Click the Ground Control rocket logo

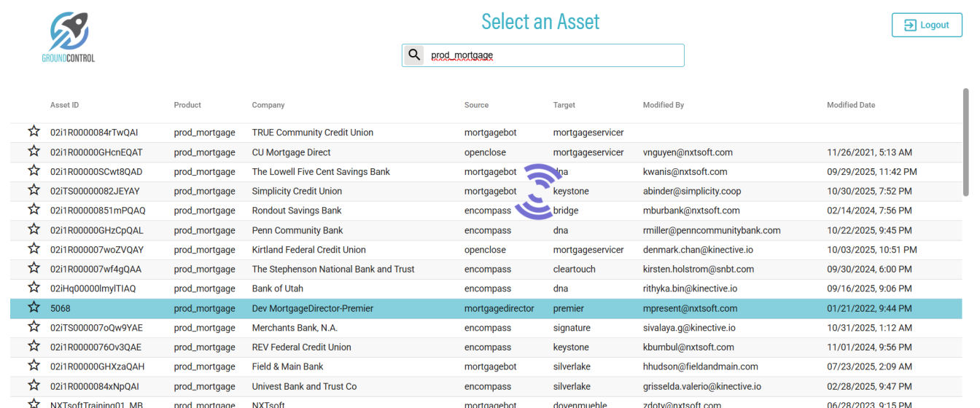coord(69,36)
